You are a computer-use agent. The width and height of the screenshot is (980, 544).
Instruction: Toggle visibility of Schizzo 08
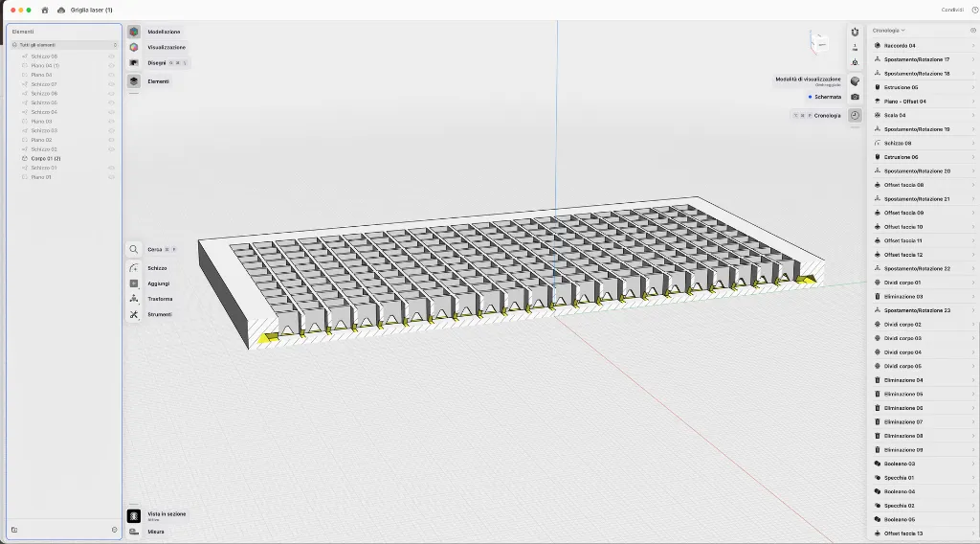(x=111, y=57)
